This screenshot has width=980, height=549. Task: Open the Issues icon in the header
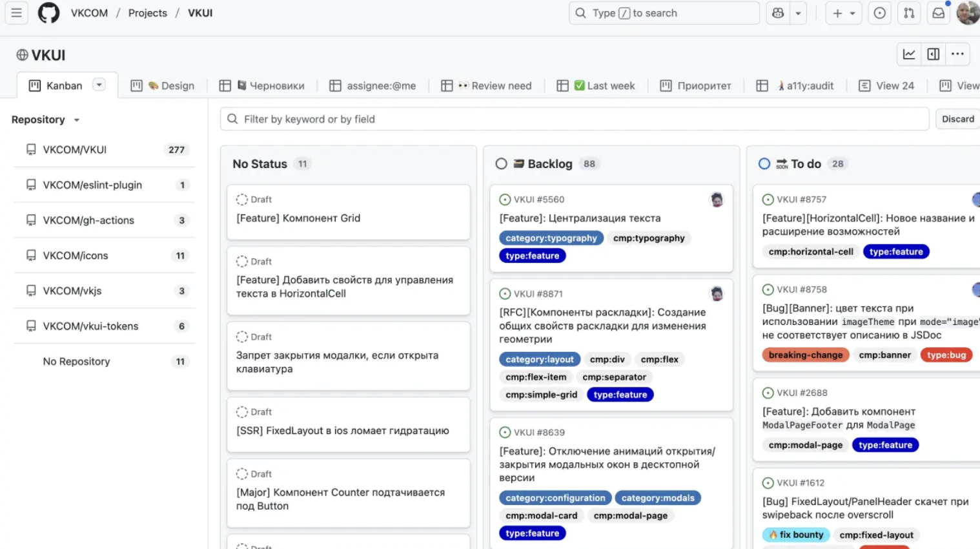coord(879,13)
